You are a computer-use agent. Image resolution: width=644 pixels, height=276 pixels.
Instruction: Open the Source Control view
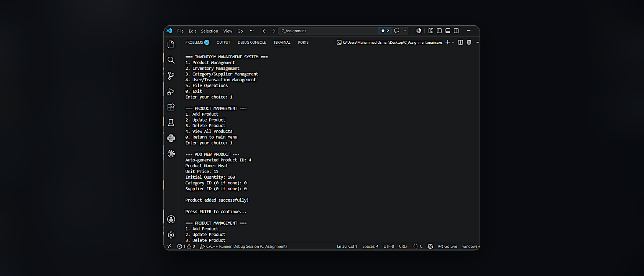tap(171, 76)
